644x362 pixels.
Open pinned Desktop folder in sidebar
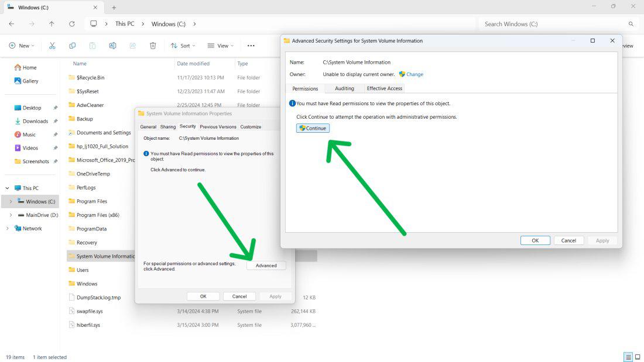(28, 108)
